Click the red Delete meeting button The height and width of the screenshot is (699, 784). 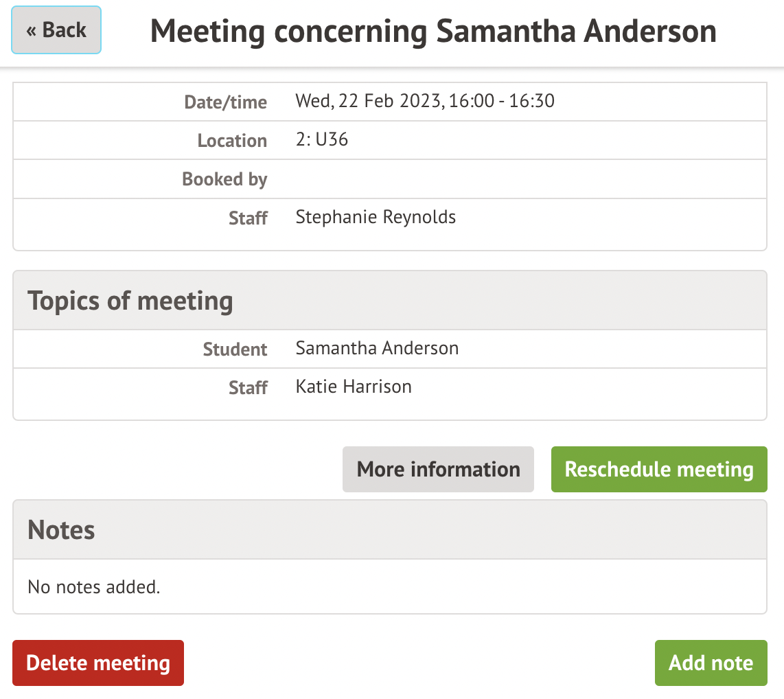click(98, 663)
